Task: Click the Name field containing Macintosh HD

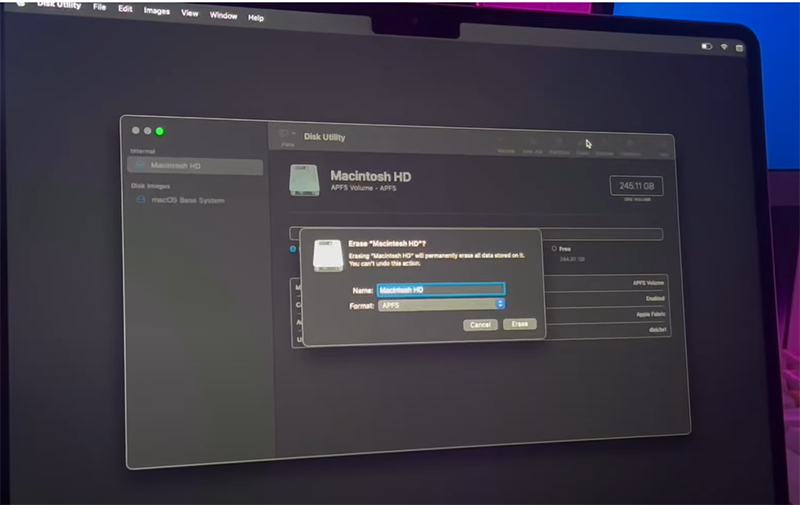Action: click(x=441, y=290)
